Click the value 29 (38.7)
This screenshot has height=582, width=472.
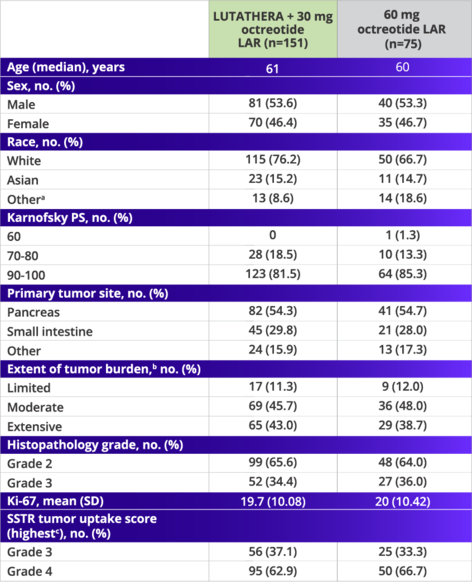(403, 425)
